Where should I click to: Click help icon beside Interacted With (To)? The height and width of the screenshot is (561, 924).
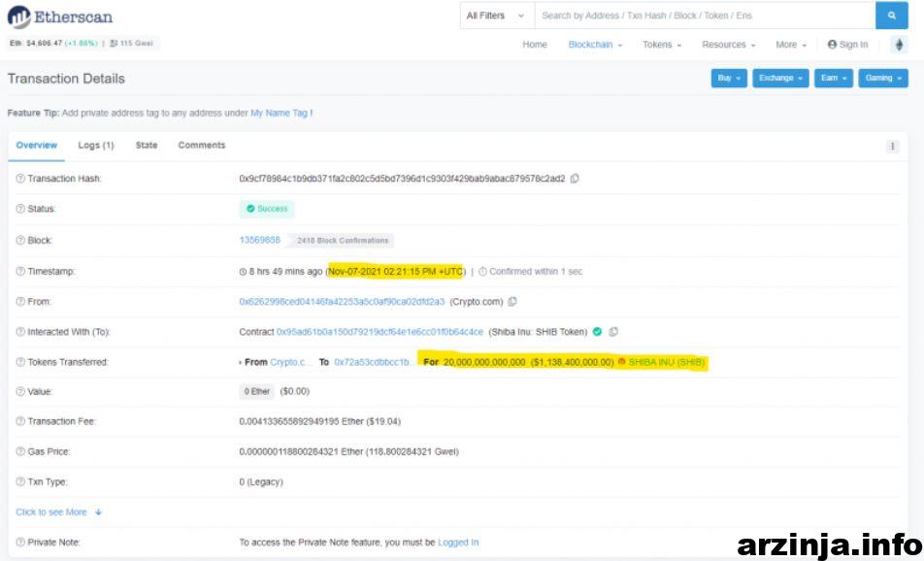20,332
